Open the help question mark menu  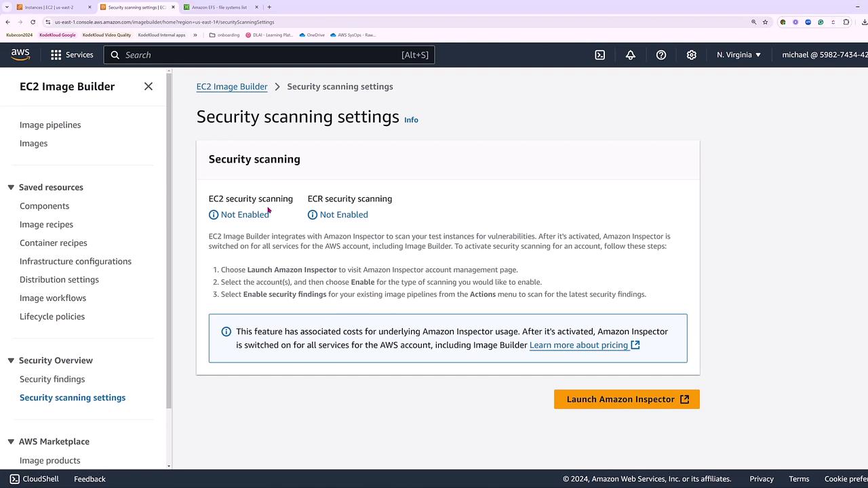[661, 55]
